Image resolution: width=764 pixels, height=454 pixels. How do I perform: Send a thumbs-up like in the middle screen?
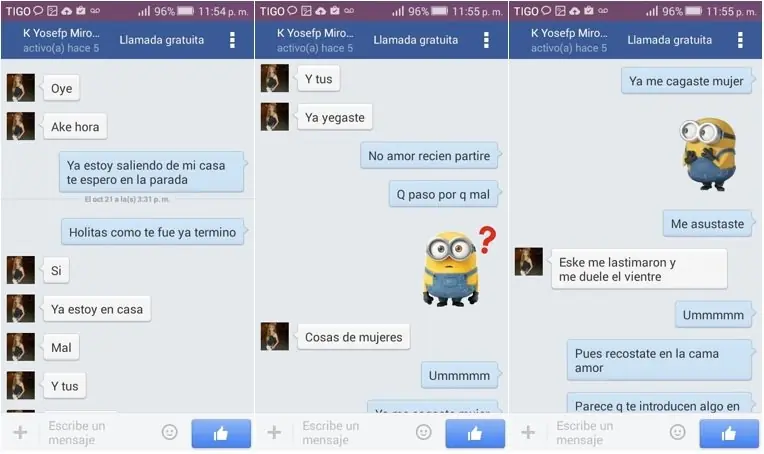coord(475,433)
